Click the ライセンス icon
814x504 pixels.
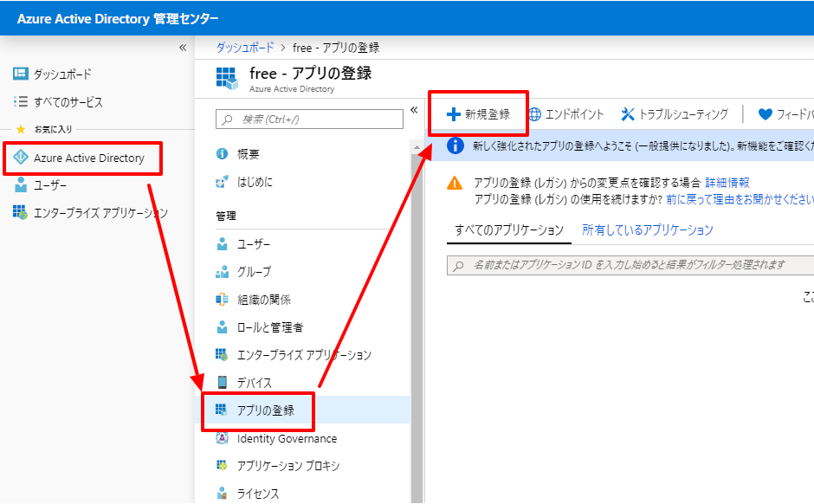pyautogui.click(x=223, y=493)
